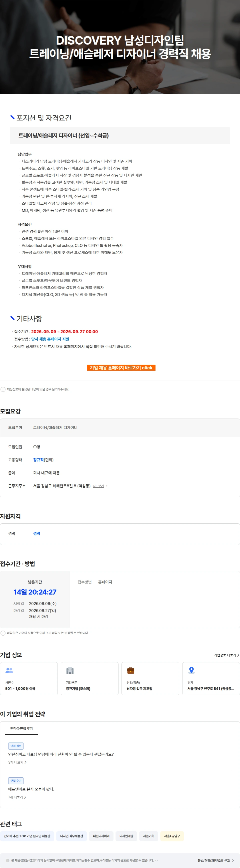Click the 정규직 employment type link
The image size is (240, 868).
pos(38,460)
